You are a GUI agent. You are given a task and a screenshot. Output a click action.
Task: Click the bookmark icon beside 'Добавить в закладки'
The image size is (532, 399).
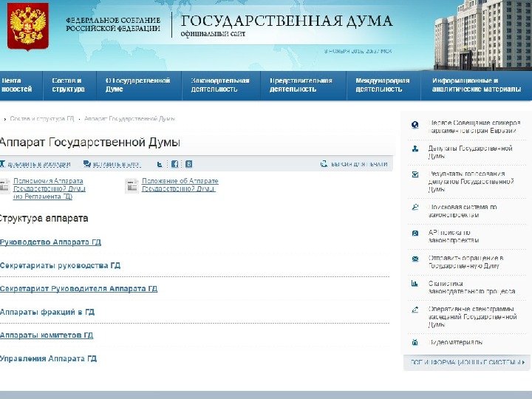(x=2, y=164)
